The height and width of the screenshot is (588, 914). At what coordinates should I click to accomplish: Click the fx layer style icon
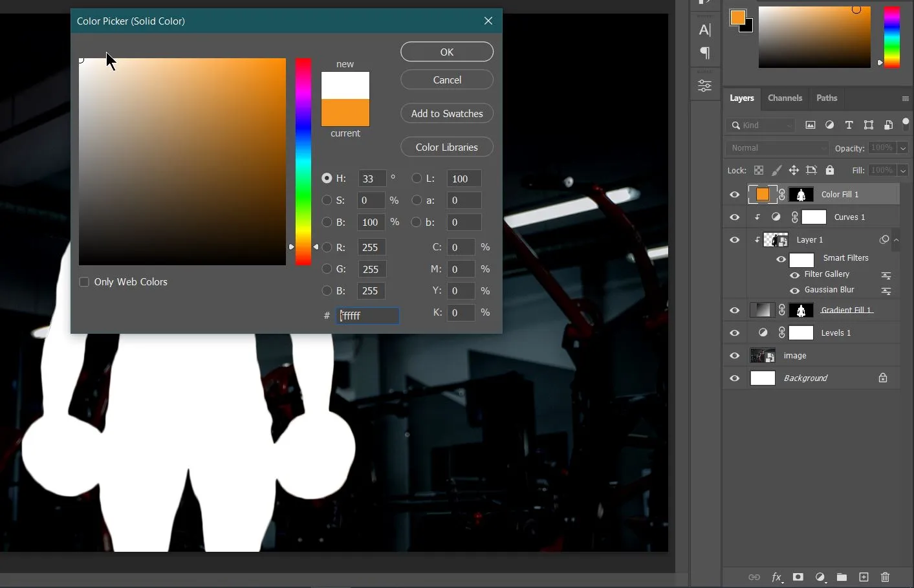pos(776,577)
